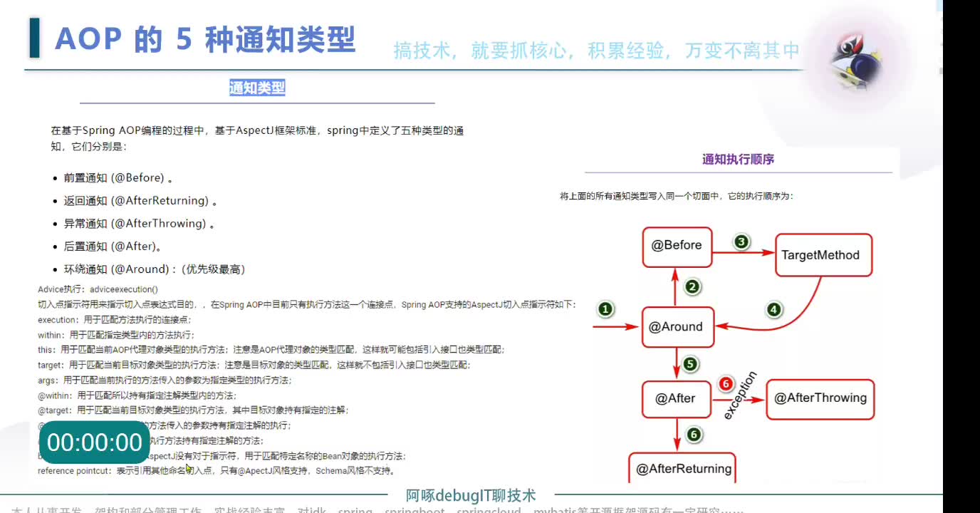Click the @After box in the diagram
The width and height of the screenshot is (980, 513).
click(677, 398)
